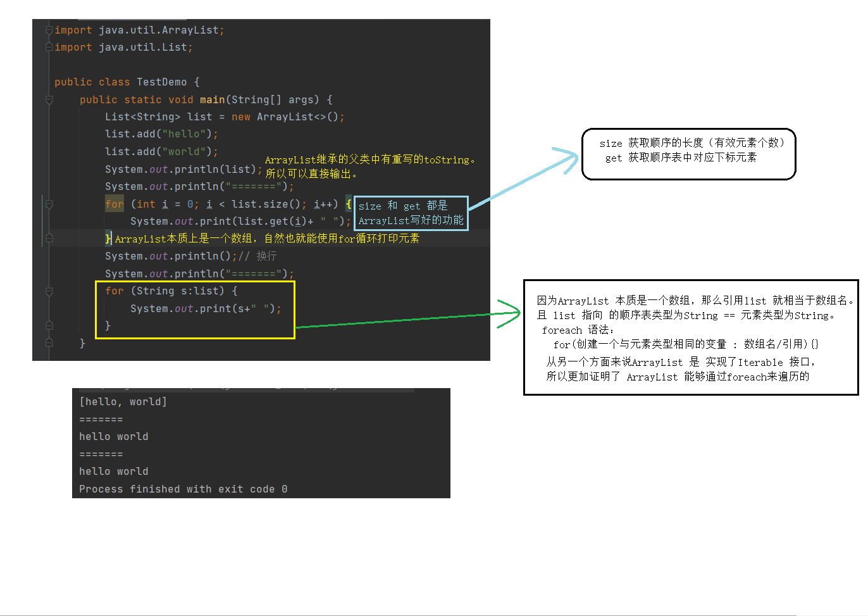
Task: Collapse the main method fold marker
Action: (x=49, y=99)
